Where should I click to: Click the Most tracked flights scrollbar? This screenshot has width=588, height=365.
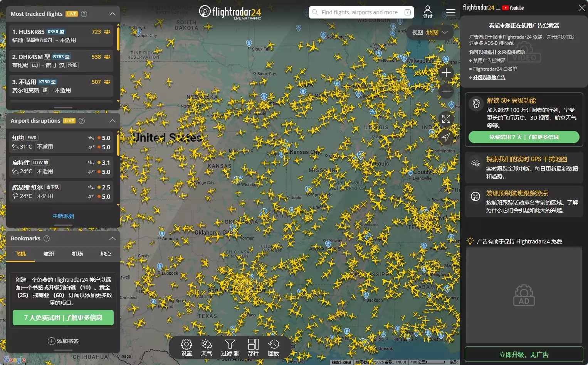(x=118, y=39)
